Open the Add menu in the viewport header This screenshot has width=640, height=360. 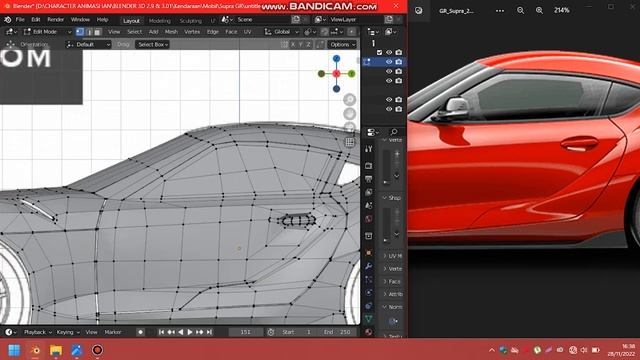(x=153, y=32)
